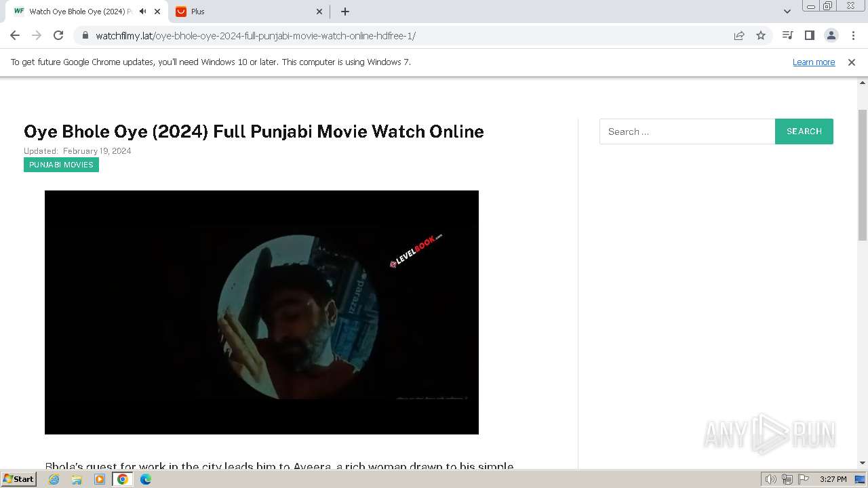
Task: Select Chrome icon in taskbar
Action: click(x=123, y=479)
